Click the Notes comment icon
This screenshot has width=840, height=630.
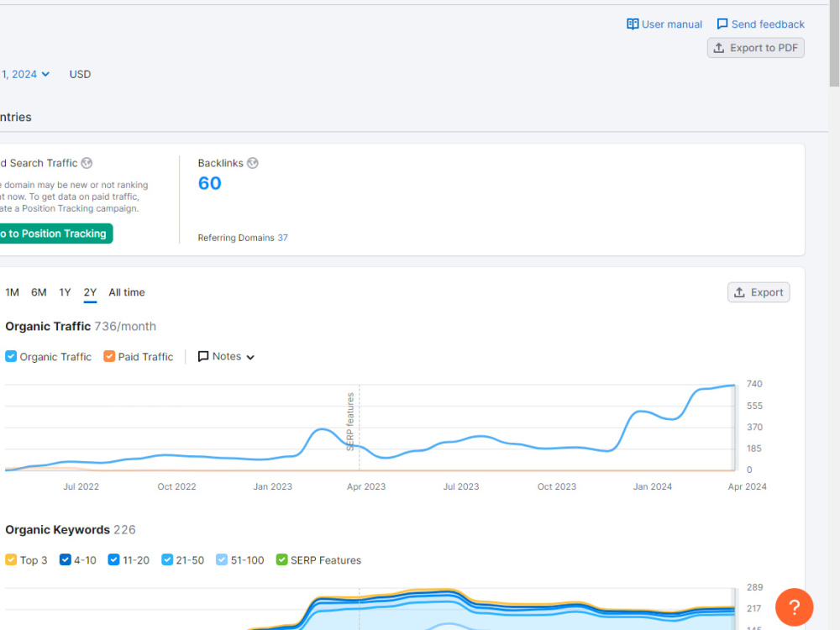(203, 357)
